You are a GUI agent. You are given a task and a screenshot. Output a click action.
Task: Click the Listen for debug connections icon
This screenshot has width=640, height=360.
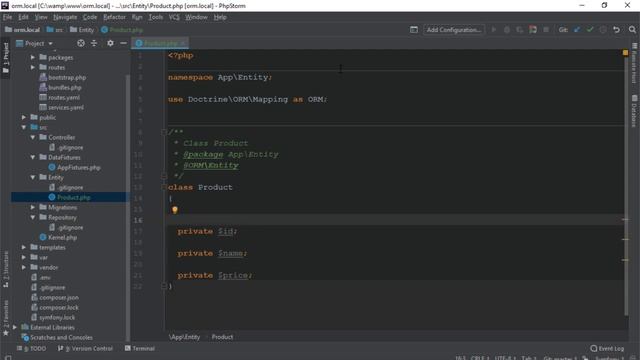[533, 29]
